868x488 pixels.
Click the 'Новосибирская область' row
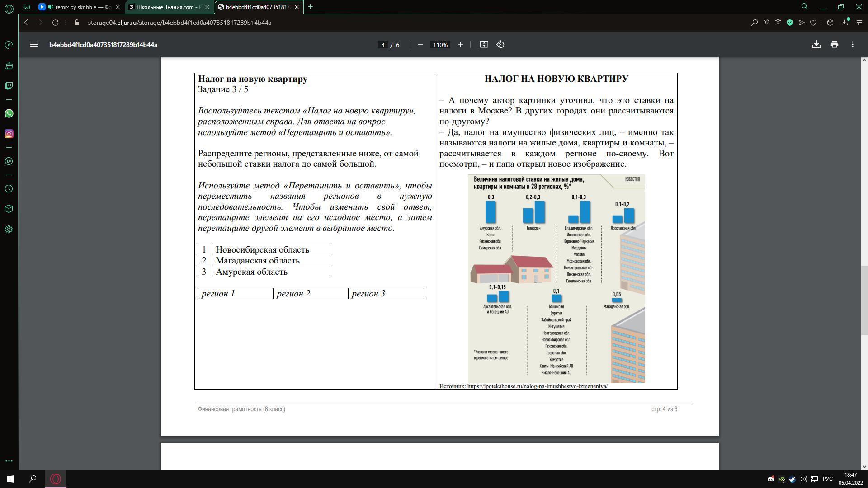264,250
